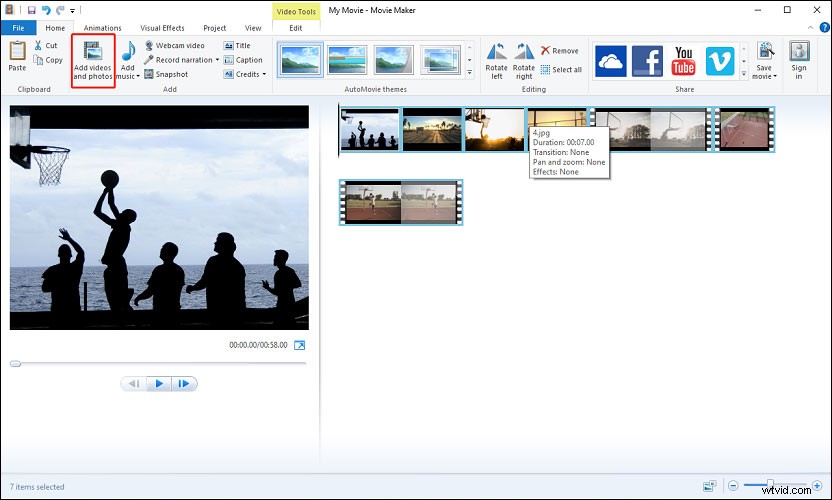The height and width of the screenshot is (500, 832).
Task: Apply the third AutoMovie theme
Action: (394, 59)
